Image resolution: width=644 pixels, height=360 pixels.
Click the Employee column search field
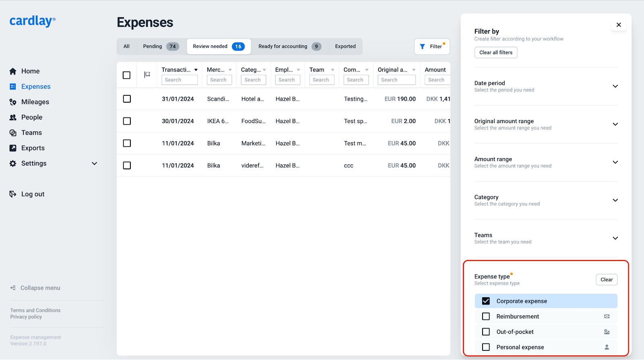(288, 80)
